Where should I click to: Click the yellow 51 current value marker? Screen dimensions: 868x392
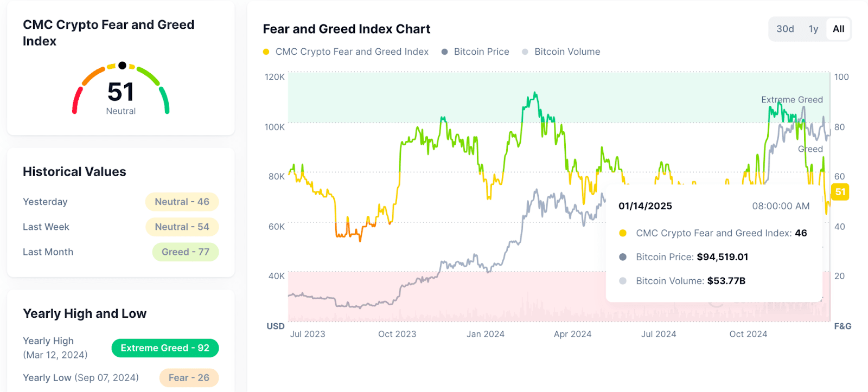840,192
